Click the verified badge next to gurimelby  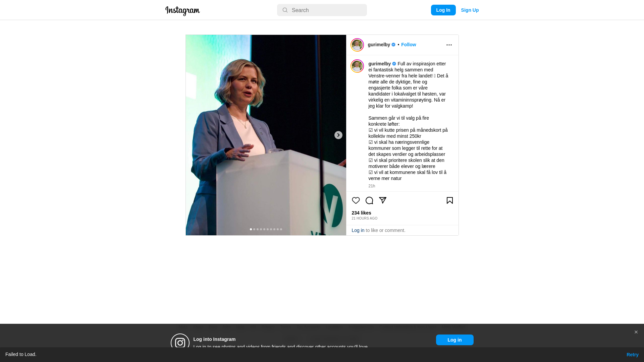tap(393, 45)
